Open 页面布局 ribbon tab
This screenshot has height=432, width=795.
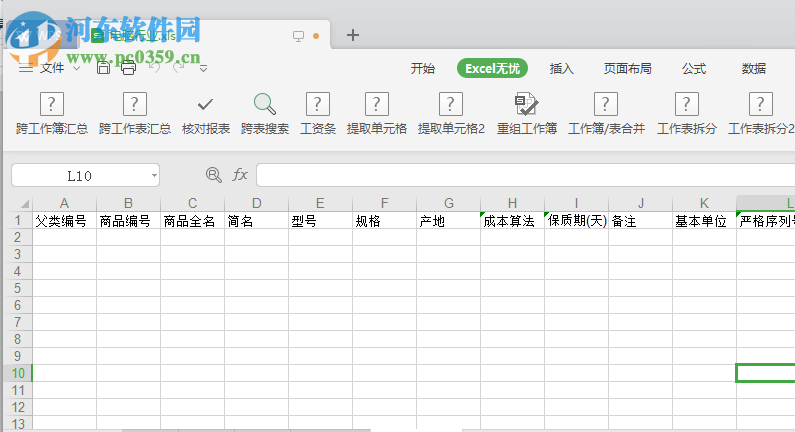point(628,68)
